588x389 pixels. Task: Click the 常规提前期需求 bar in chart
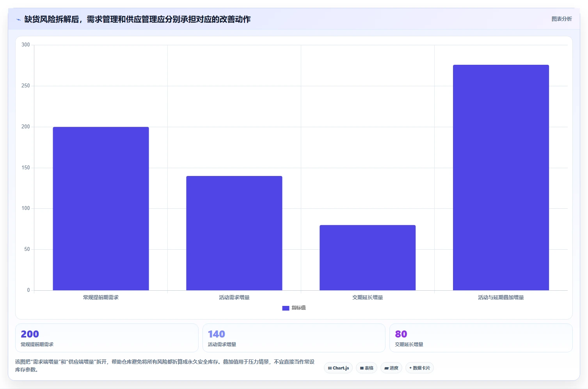click(101, 208)
